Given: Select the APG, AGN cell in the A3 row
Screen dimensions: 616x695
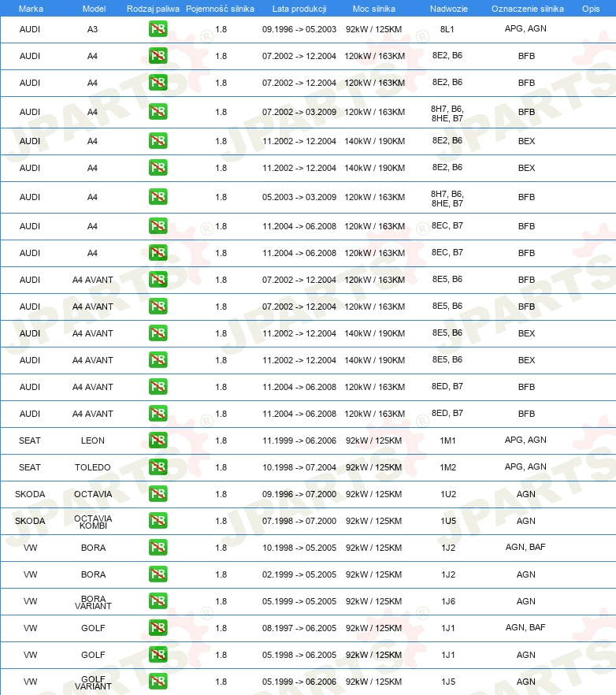Looking at the screenshot, I should coord(525,28).
